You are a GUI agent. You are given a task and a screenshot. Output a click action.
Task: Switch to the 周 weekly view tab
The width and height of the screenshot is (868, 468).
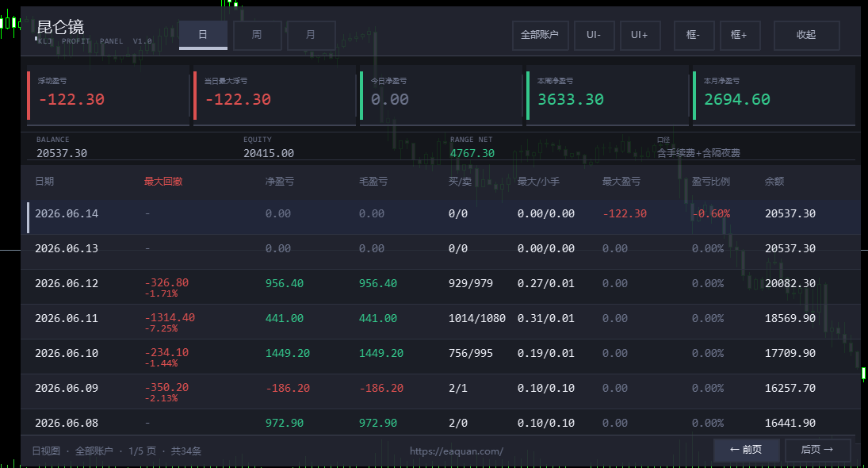tap(257, 35)
